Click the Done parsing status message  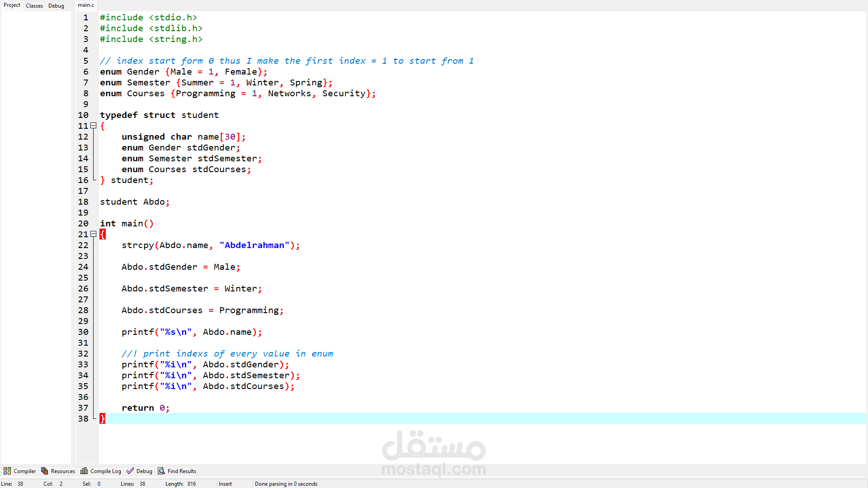pos(286,483)
